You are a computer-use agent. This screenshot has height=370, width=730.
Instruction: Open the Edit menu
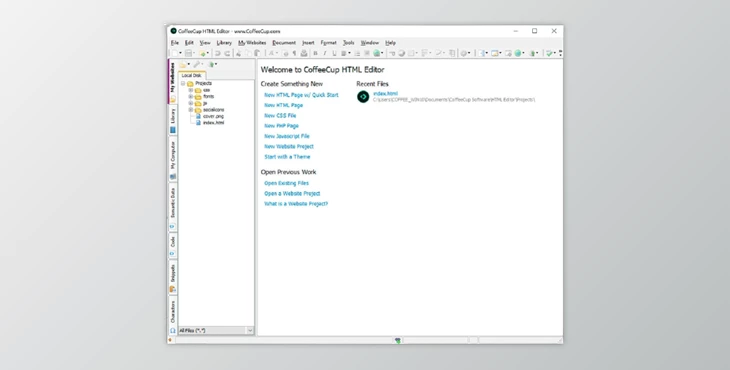tap(189, 43)
